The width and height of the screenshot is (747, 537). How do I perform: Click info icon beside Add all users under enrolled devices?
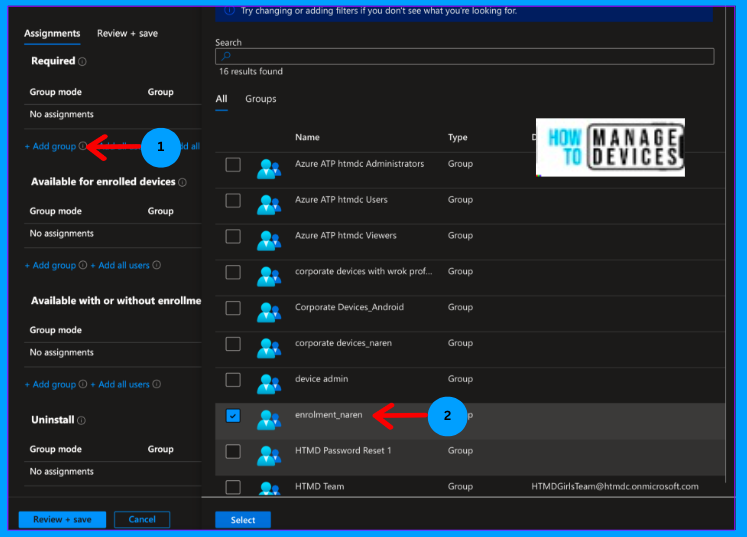(156, 265)
